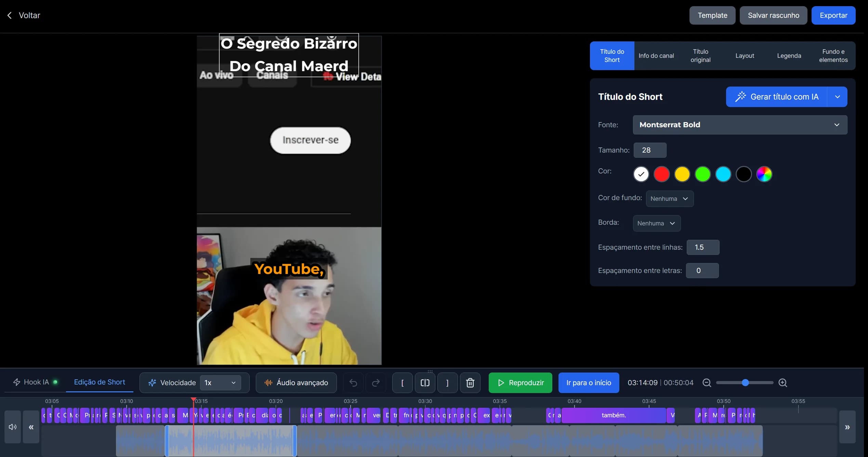The image size is (868, 457).
Task: Toggle the Hook IA feature
Action: pos(35,382)
